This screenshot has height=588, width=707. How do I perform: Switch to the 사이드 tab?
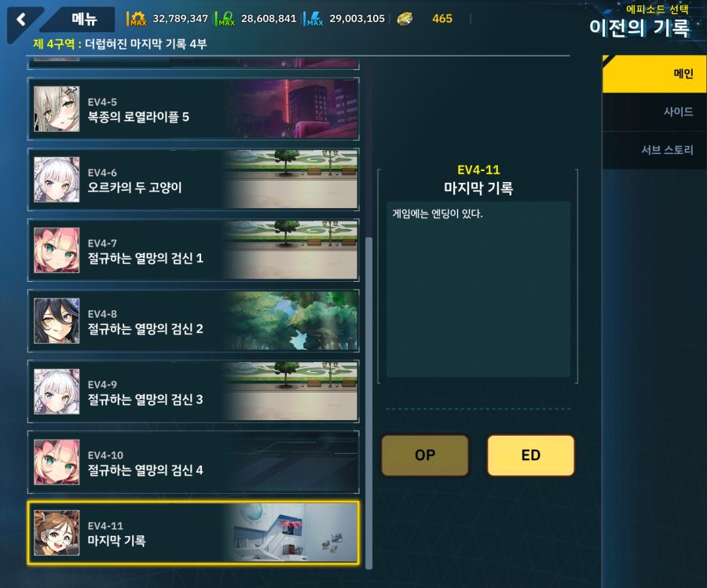[654, 111]
